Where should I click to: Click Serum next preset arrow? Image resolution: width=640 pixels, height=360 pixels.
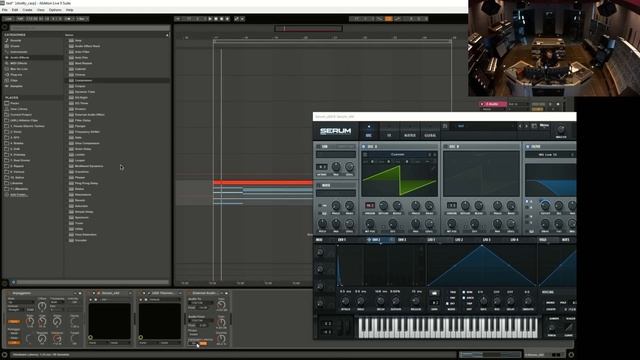[x=527, y=126]
